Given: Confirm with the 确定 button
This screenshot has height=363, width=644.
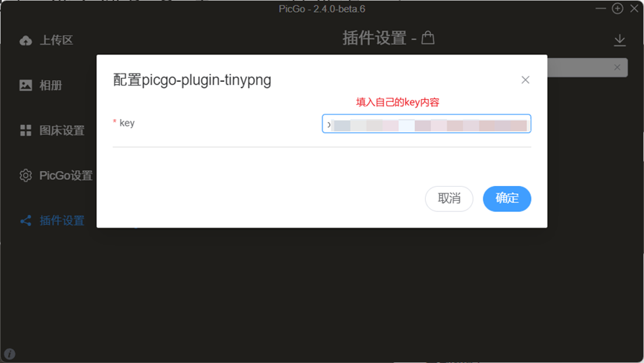Looking at the screenshot, I should (507, 199).
